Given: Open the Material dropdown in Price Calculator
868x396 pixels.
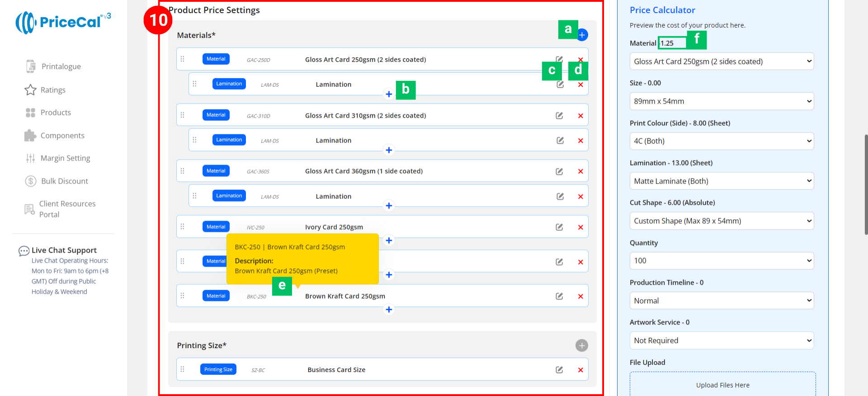Looking at the screenshot, I should point(721,61).
